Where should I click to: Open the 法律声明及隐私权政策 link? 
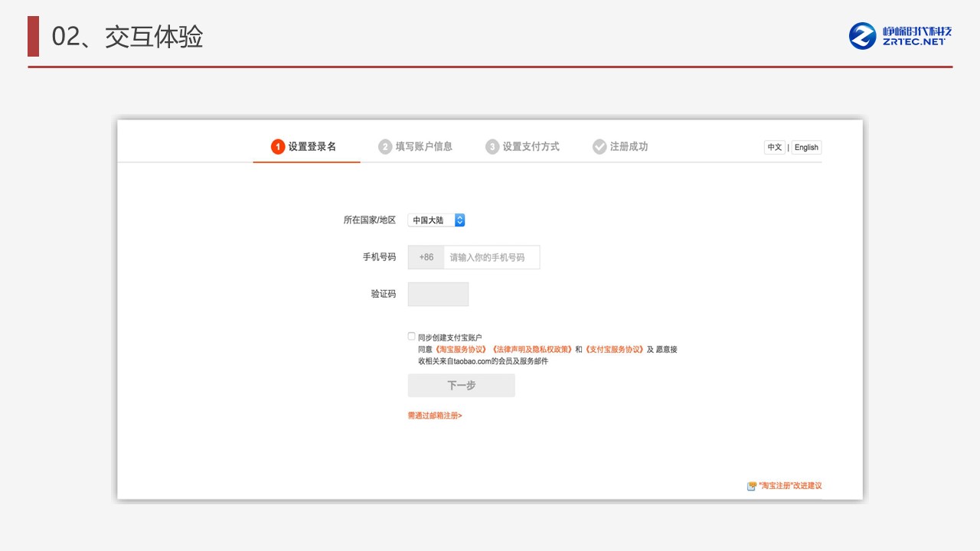click(532, 349)
